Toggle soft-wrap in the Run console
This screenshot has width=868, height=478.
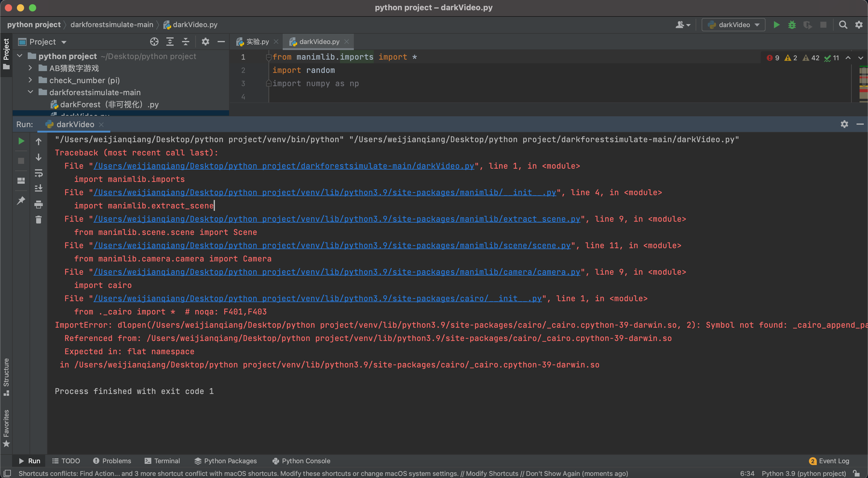coord(38,173)
